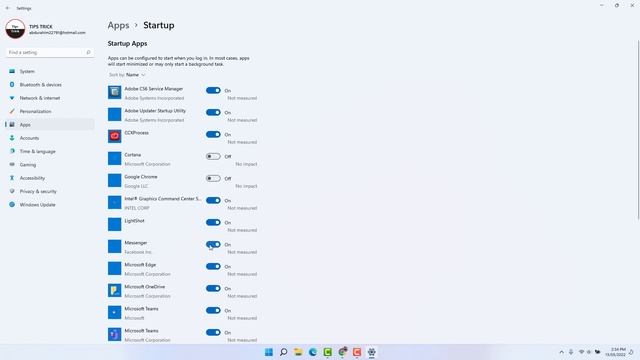
Task: Show hidden system tray icons
Action: click(562, 352)
